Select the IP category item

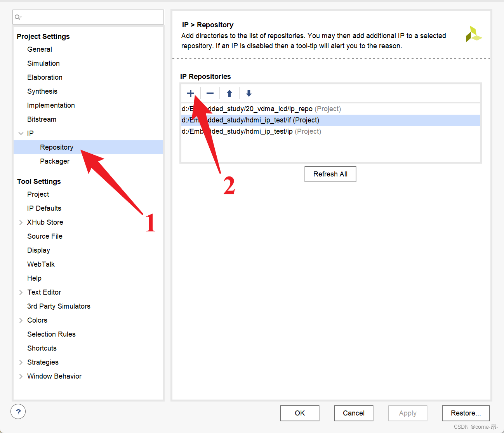pos(30,133)
